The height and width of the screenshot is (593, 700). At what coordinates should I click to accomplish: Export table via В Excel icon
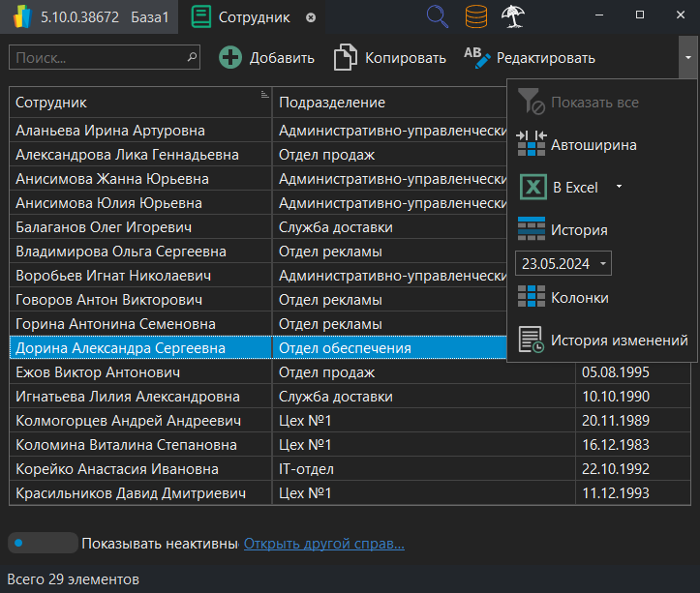533,188
